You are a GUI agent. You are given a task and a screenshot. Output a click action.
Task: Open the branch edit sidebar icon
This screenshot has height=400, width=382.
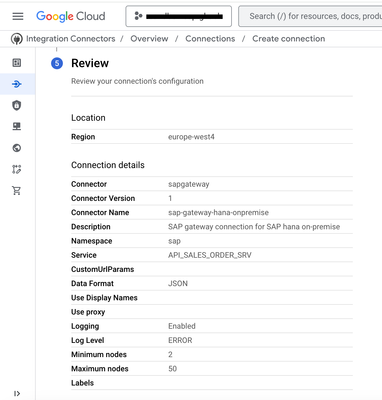(x=17, y=169)
